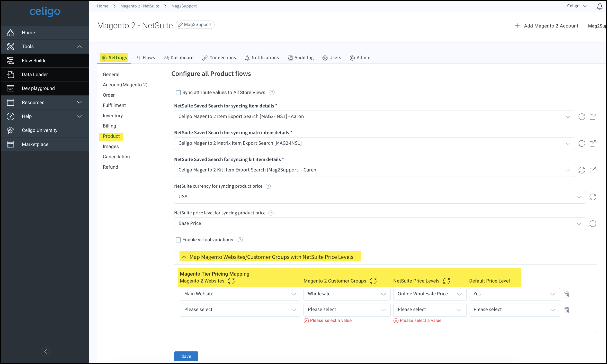
Task: Click the notifications bell icon
Action: click(x=600, y=6)
